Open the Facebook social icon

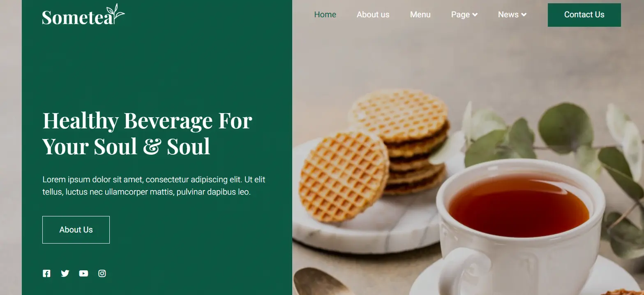coord(46,273)
